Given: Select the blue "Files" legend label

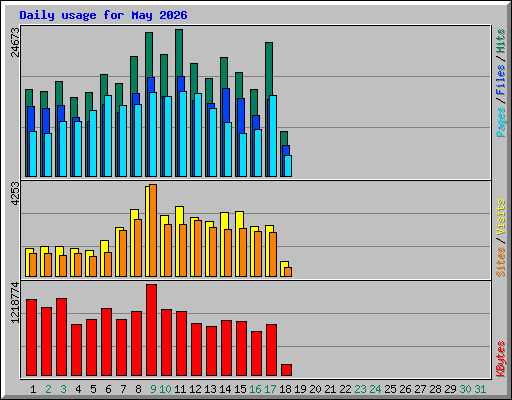Looking at the screenshot, I should 500,80.
